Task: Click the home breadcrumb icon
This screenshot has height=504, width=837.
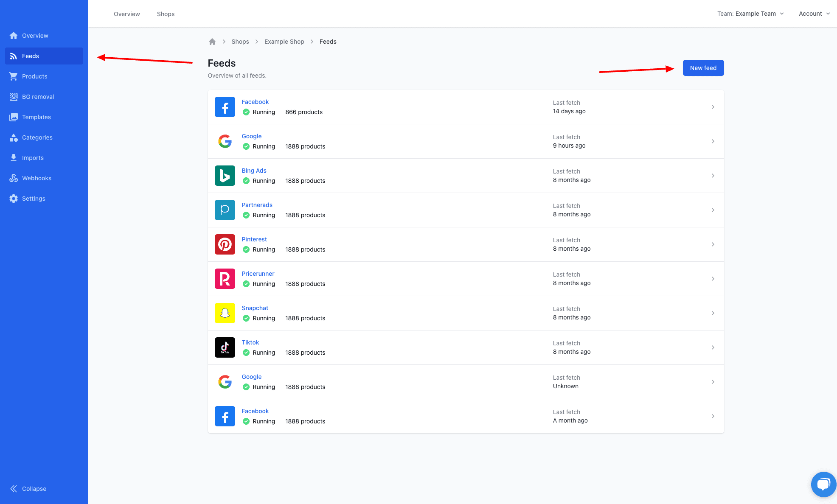Action: click(x=212, y=42)
